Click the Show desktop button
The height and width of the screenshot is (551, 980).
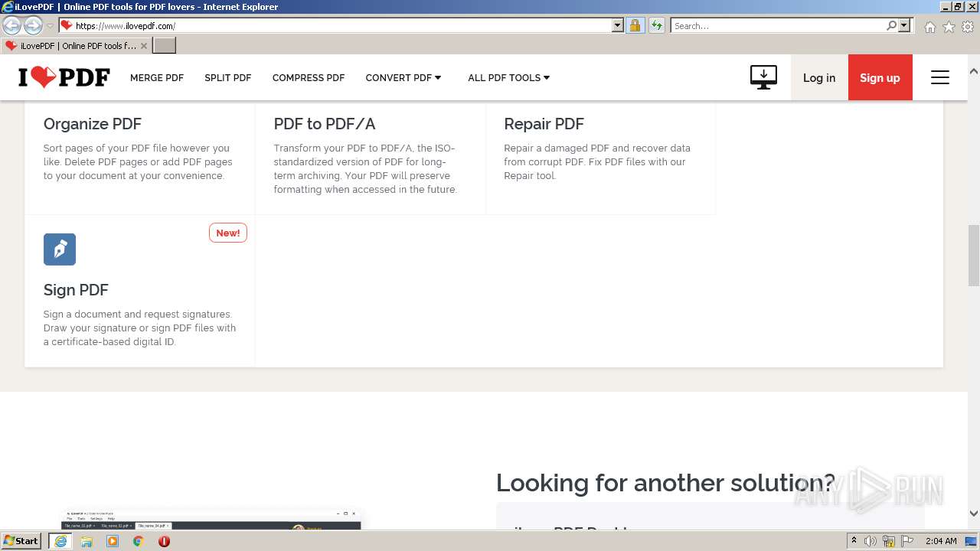point(972,541)
